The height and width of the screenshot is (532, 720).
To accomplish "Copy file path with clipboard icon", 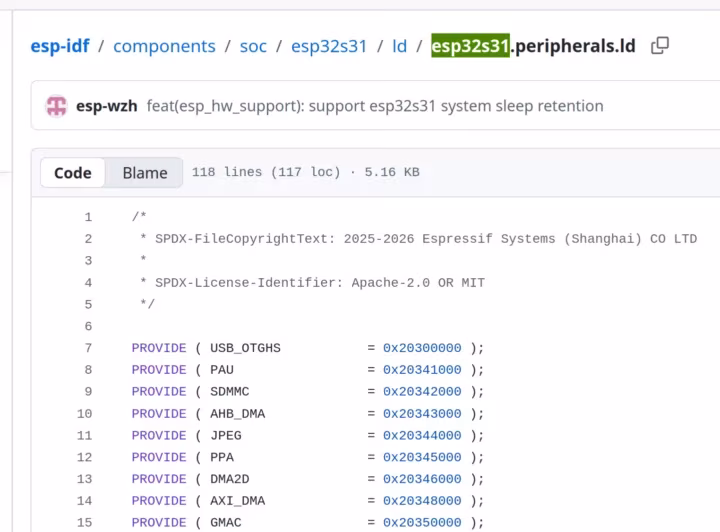I will (660, 45).
